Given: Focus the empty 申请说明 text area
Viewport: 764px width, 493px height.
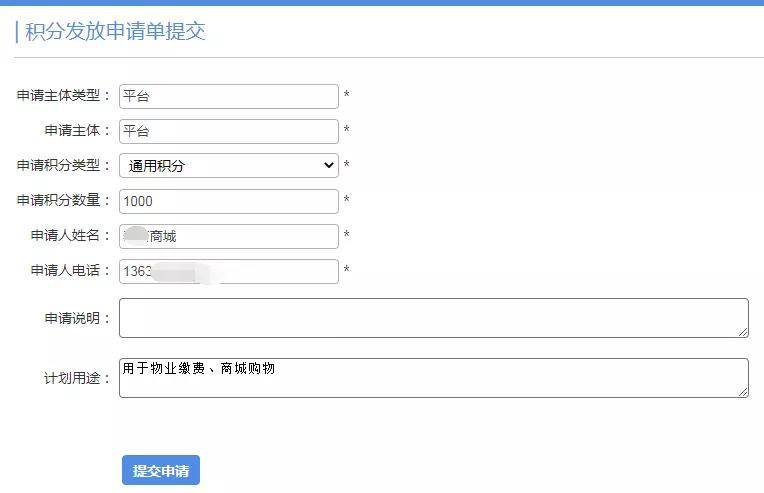Looking at the screenshot, I should (432, 318).
